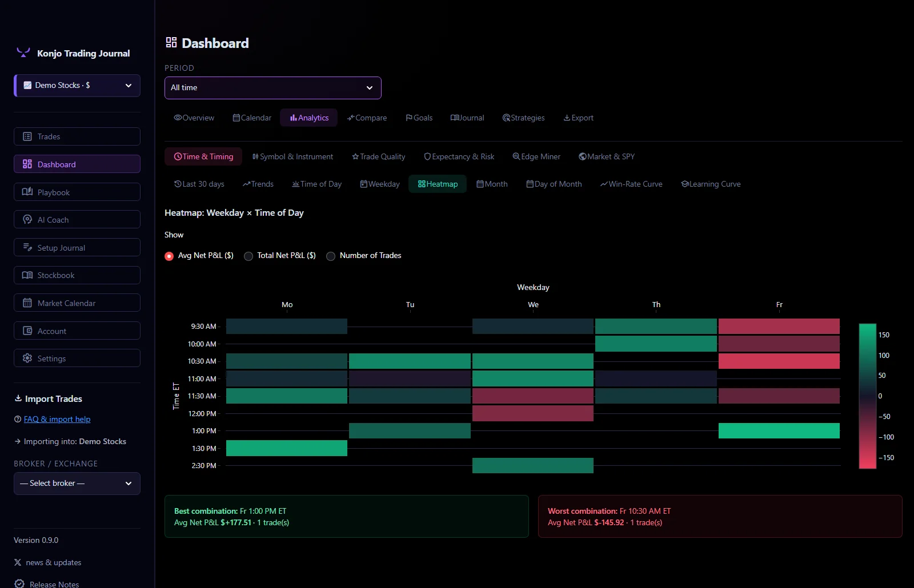Viewport: 914px width, 588px height.
Task: Click the Best combination summary card
Action: tap(347, 517)
